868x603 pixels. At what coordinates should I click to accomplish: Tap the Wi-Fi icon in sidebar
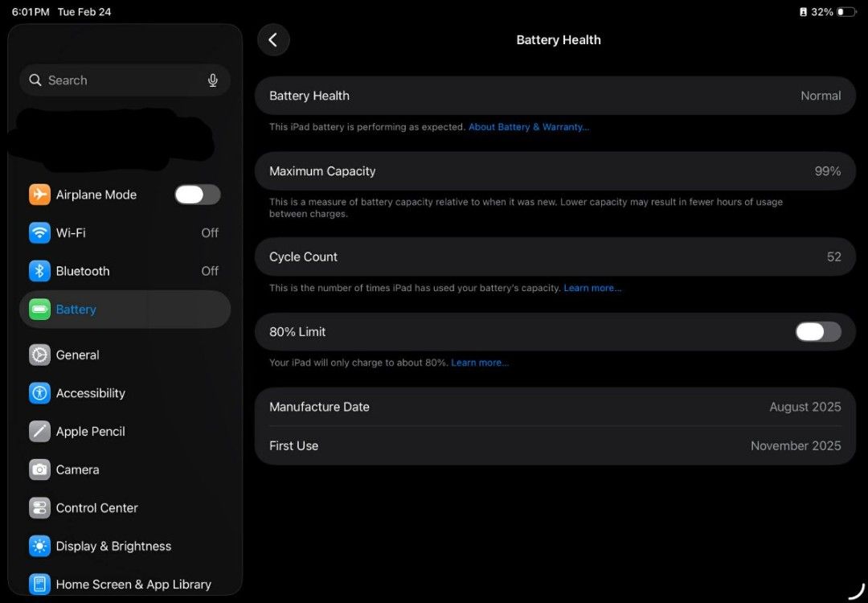(39, 232)
